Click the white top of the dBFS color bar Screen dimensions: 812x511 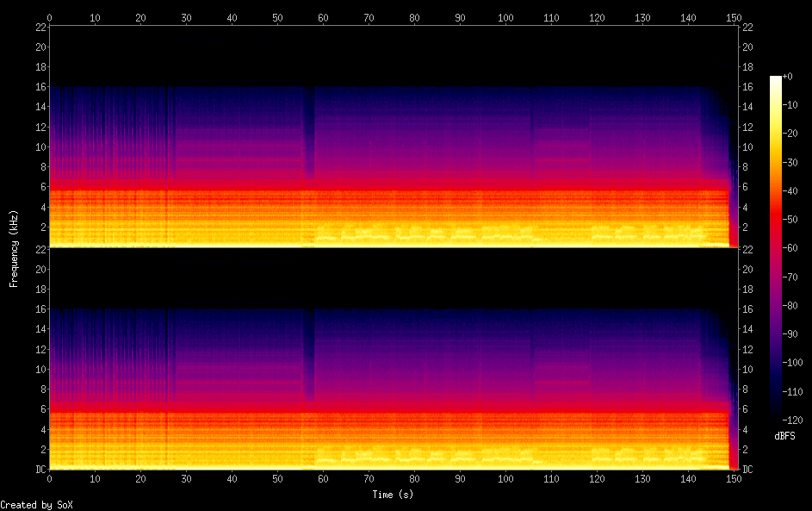click(x=776, y=79)
